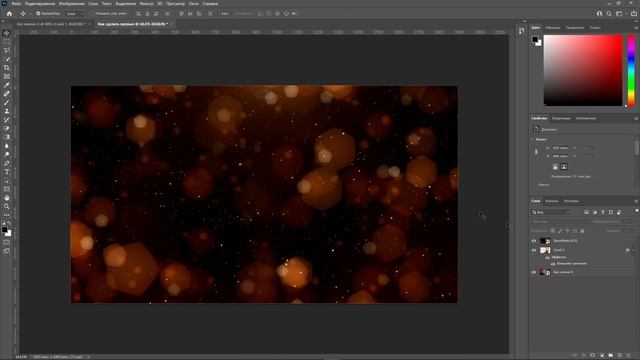Select the Quick Selection tool
Image resolution: width=640 pixels, height=360 pixels.
(7, 59)
